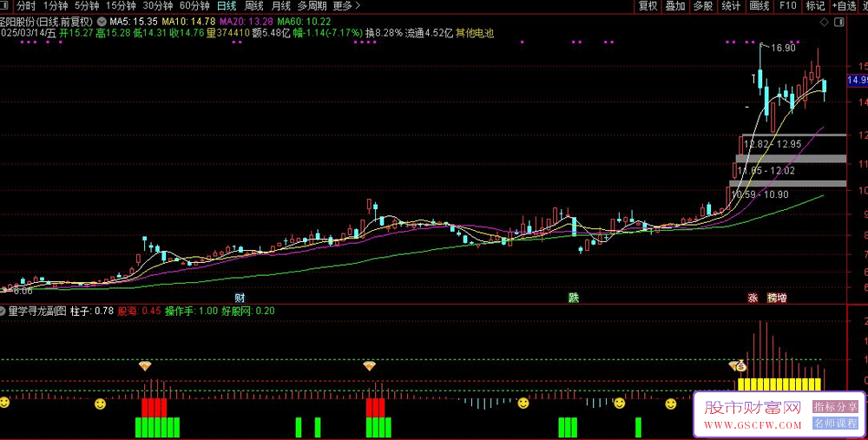This screenshot has width=868, height=440.
Task: Click the MA5: 15.35 indicator value
Action: pyautogui.click(x=134, y=22)
